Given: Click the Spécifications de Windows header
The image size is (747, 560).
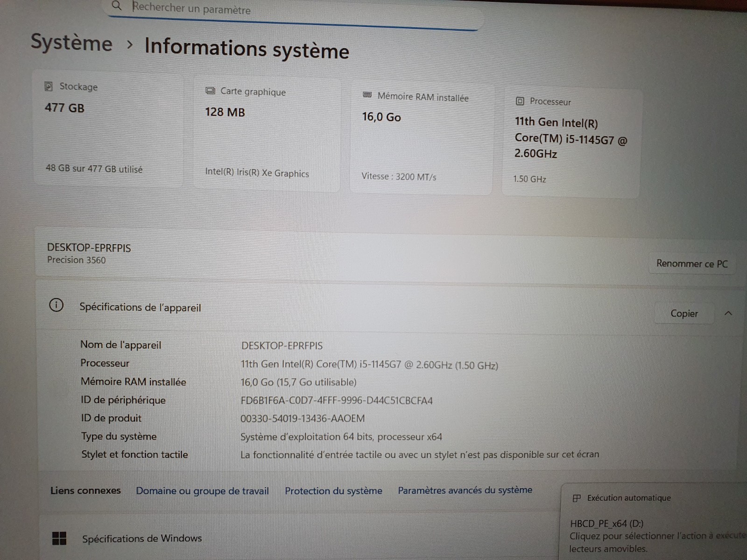Looking at the screenshot, I should point(142,538).
